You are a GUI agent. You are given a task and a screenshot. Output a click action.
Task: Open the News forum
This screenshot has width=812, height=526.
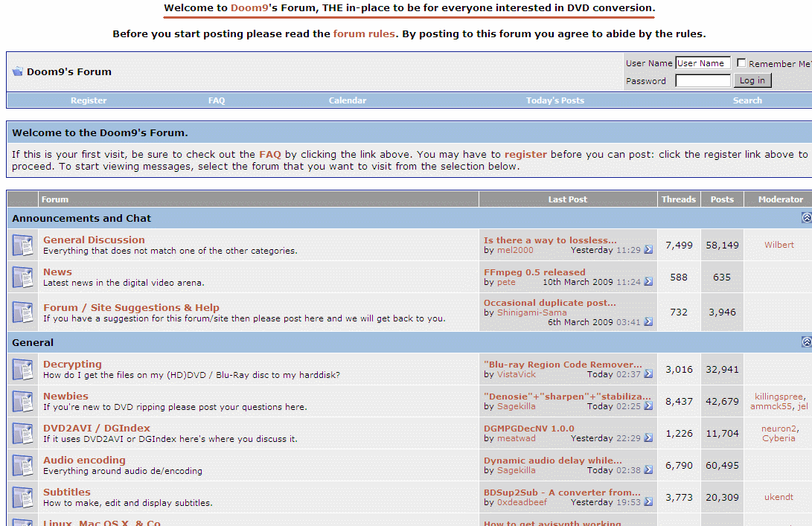(57, 272)
